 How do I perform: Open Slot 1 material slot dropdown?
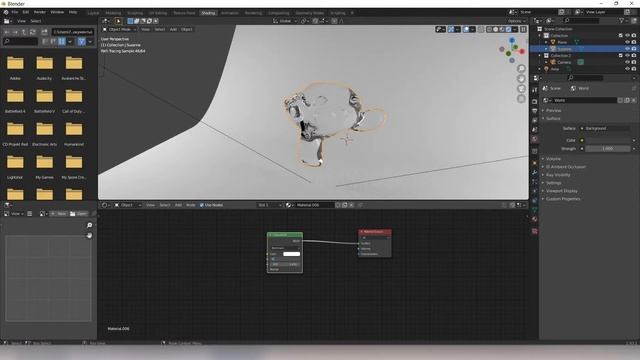(270, 205)
